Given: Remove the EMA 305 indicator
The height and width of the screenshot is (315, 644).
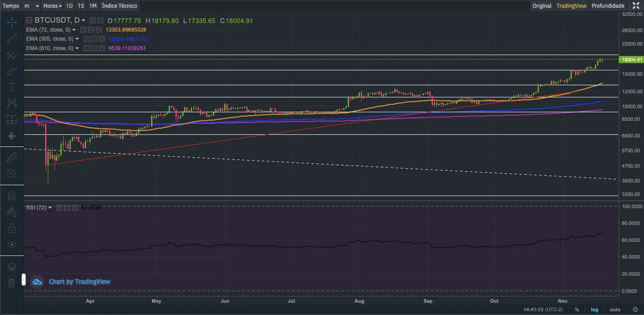Looking at the screenshot, I should [x=102, y=39].
